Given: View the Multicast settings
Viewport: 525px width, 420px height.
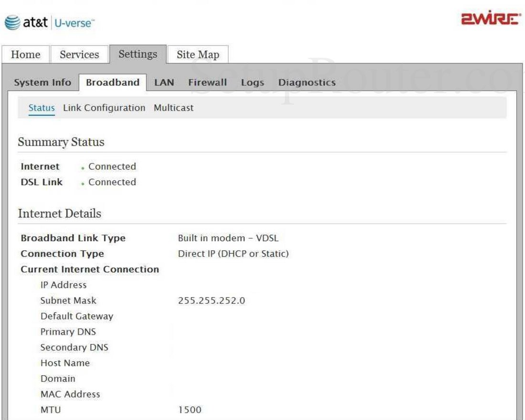Looking at the screenshot, I should (174, 108).
